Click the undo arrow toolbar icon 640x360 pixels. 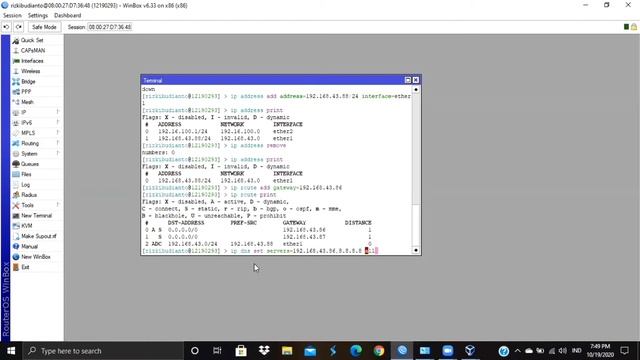pyautogui.click(x=6, y=27)
